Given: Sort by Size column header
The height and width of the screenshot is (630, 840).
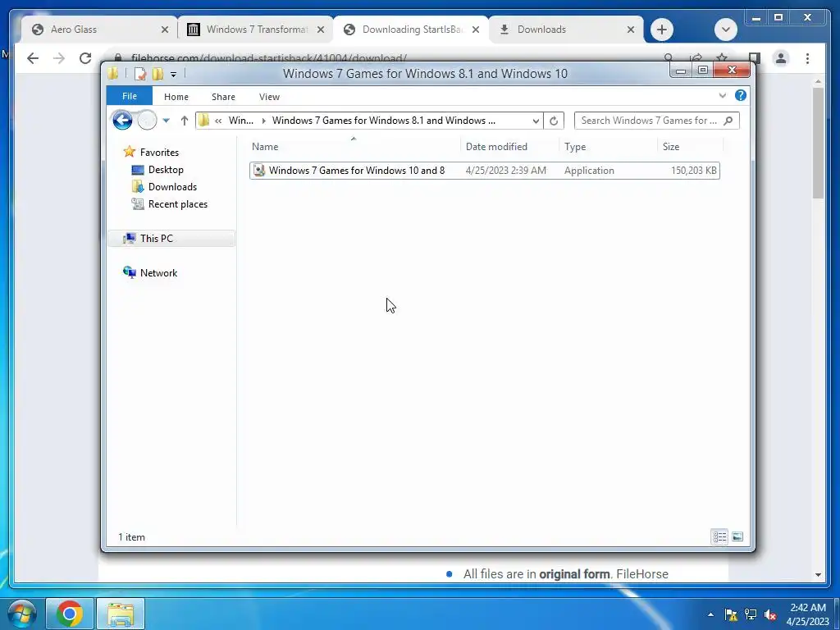Looking at the screenshot, I should [x=690, y=147].
